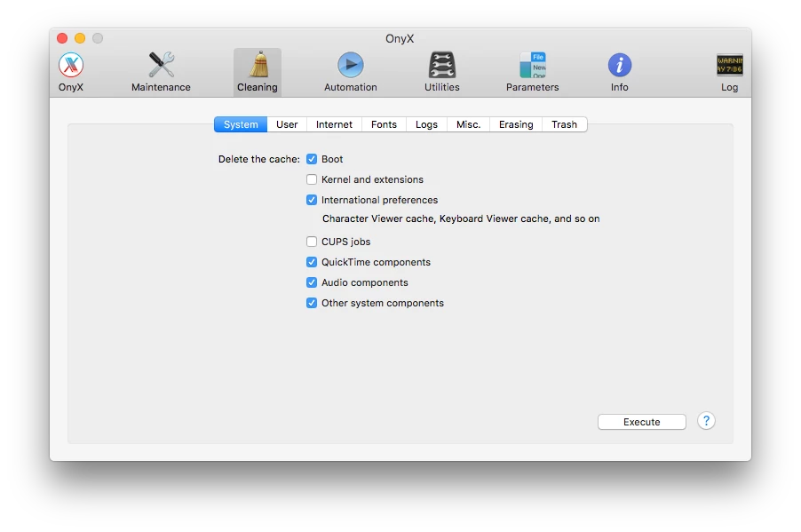Switch to the Misc. tab
This screenshot has height=532, width=801.
click(x=469, y=124)
